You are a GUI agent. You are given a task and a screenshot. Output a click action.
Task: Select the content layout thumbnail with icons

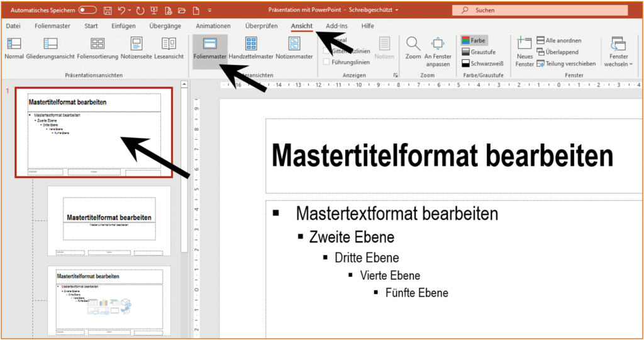pos(109,300)
